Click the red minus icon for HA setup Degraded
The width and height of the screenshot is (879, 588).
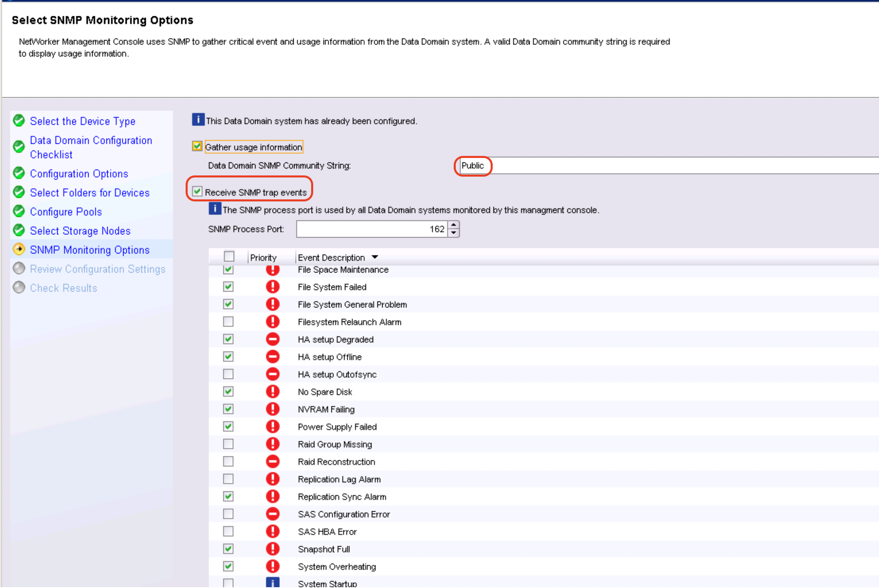[x=273, y=339]
